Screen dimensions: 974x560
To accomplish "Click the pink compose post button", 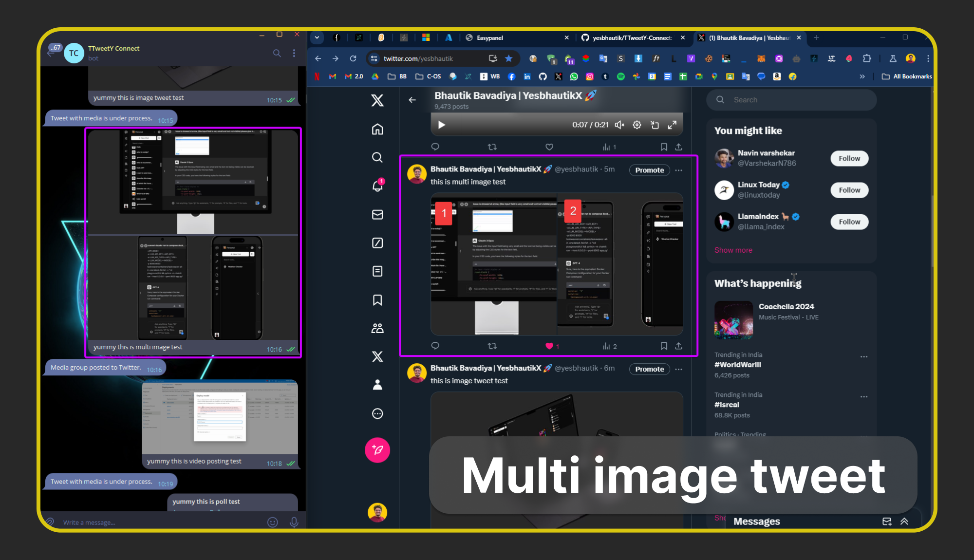I will tap(377, 450).
